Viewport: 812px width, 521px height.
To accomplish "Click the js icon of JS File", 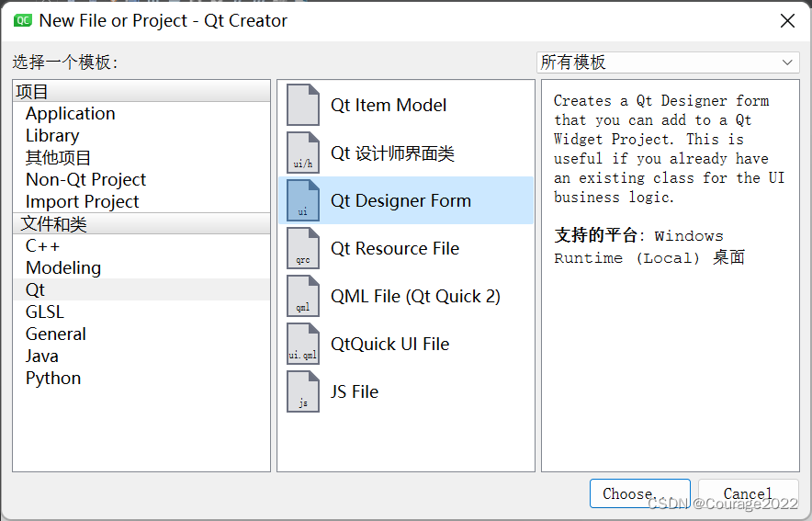I will click(x=303, y=391).
